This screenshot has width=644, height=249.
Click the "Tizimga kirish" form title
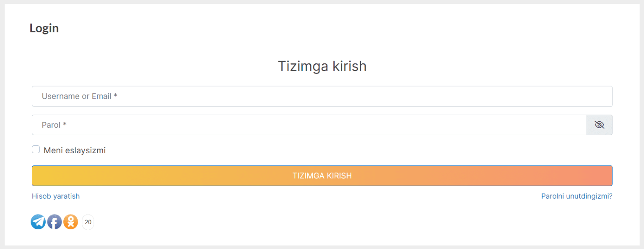click(322, 66)
